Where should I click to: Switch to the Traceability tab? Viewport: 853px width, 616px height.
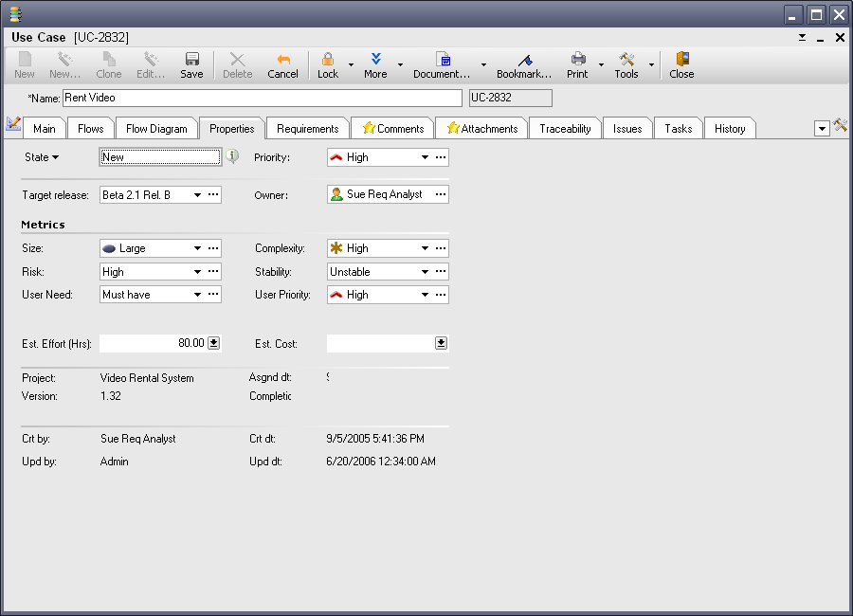tap(565, 129)
